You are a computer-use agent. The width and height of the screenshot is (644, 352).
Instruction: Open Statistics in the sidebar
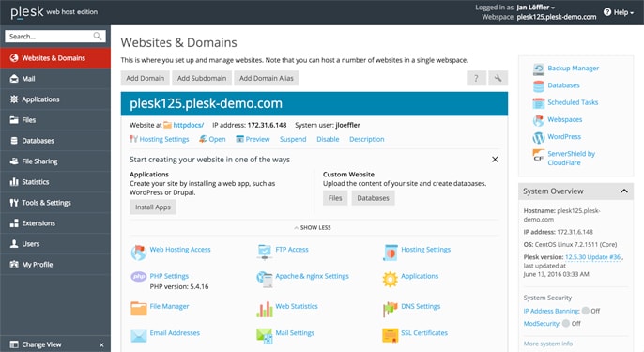[55, 181]
